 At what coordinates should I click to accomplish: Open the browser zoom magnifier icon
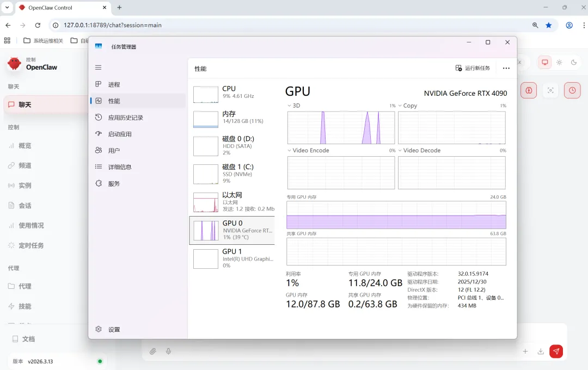coord(535,25)
